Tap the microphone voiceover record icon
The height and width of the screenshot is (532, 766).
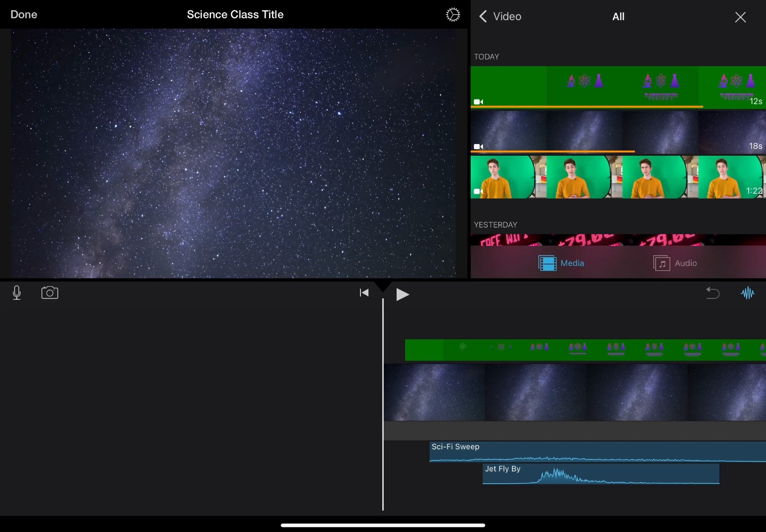click(x=17, y=293)
